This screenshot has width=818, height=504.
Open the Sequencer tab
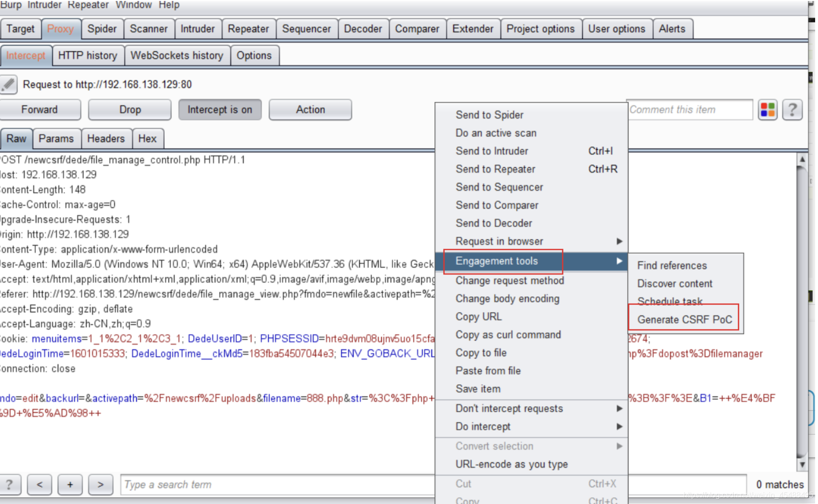[307, 29]
